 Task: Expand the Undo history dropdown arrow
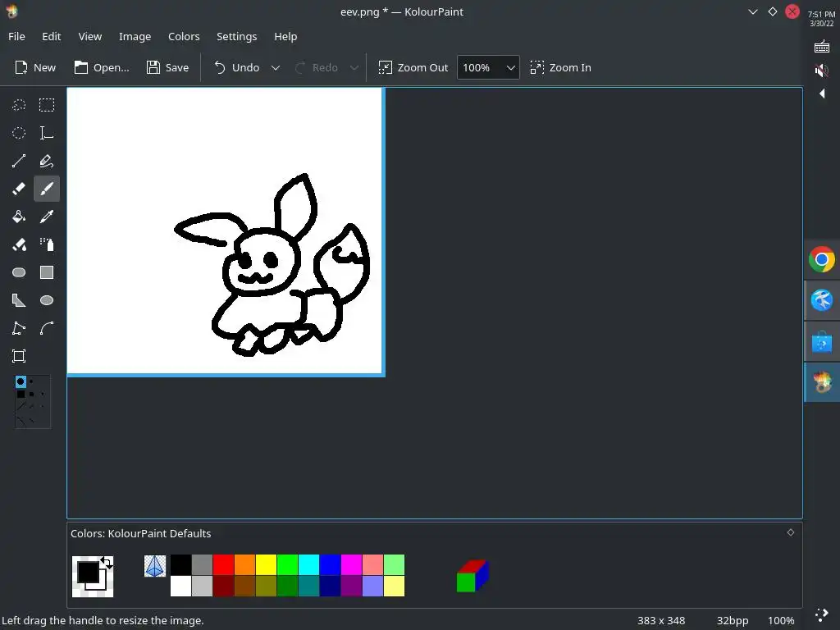276,67
